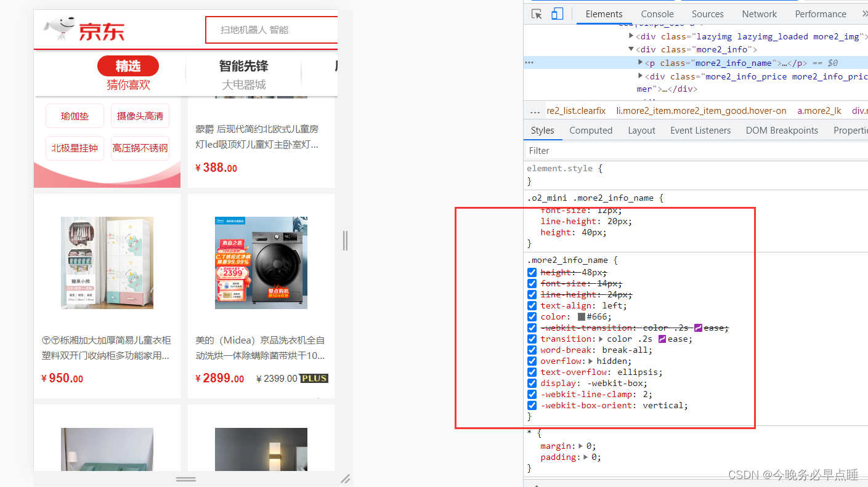Open the Sources panel tab

[x=707, y=14]
